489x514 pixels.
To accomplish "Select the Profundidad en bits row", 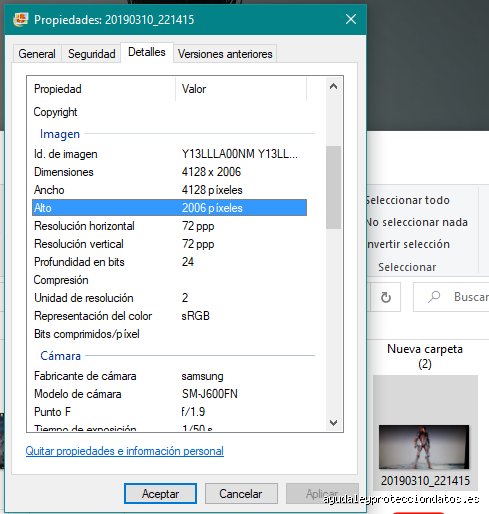I will coord(169,262).
